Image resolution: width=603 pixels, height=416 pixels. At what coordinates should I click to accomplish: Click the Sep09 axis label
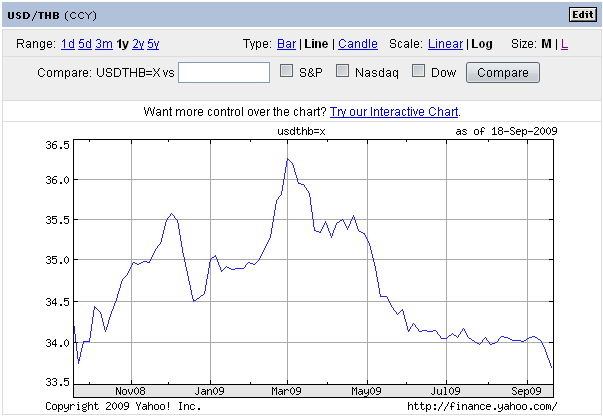click(526, 391)
